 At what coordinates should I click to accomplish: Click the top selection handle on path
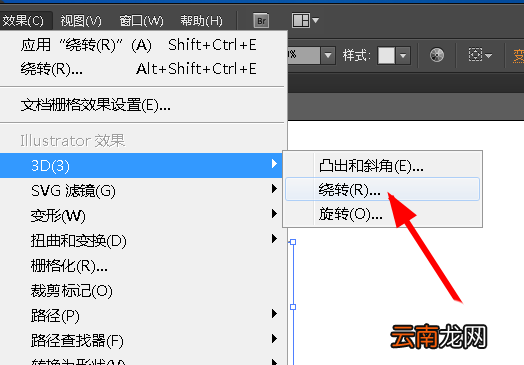(x=293, y=242)
